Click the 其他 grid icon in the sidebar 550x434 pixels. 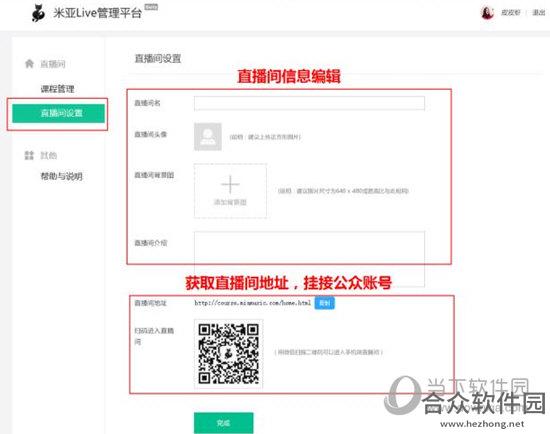pos(29,155)
